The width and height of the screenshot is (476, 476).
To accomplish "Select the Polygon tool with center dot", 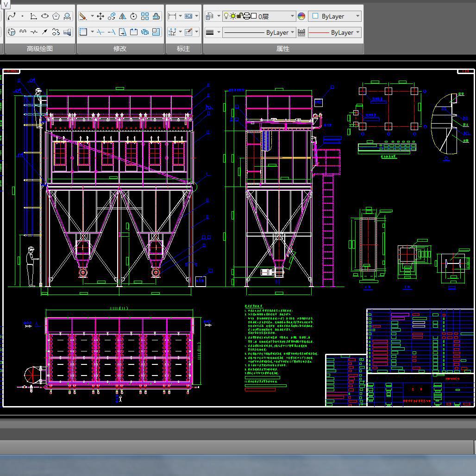I will click(x=56, y=16).
